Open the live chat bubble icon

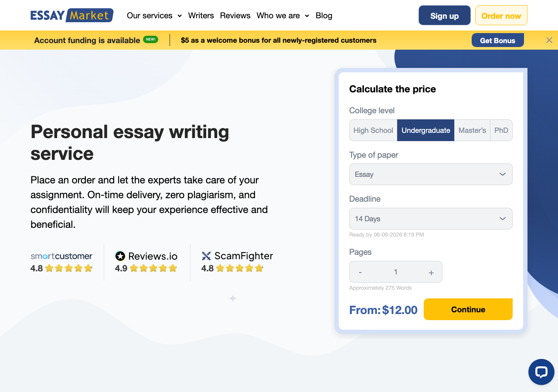click(541, 372)
